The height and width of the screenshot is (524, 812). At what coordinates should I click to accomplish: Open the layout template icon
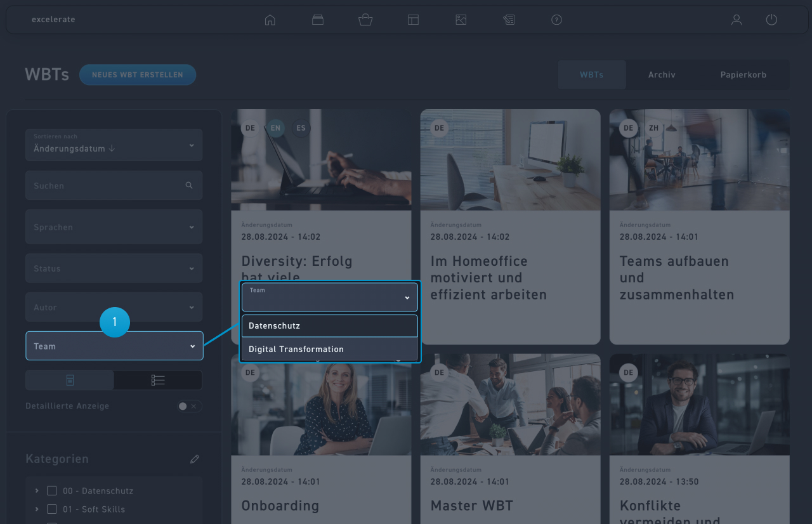point(413,20)
